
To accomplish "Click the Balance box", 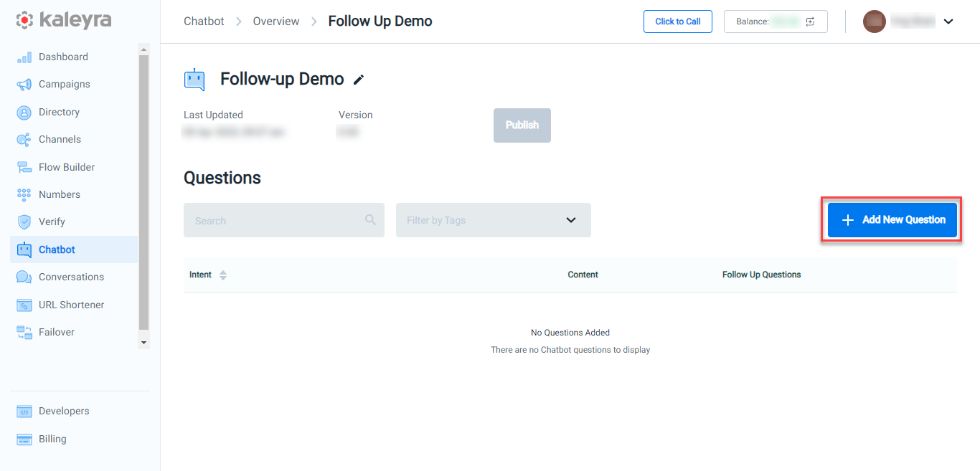I will point(776,22).
